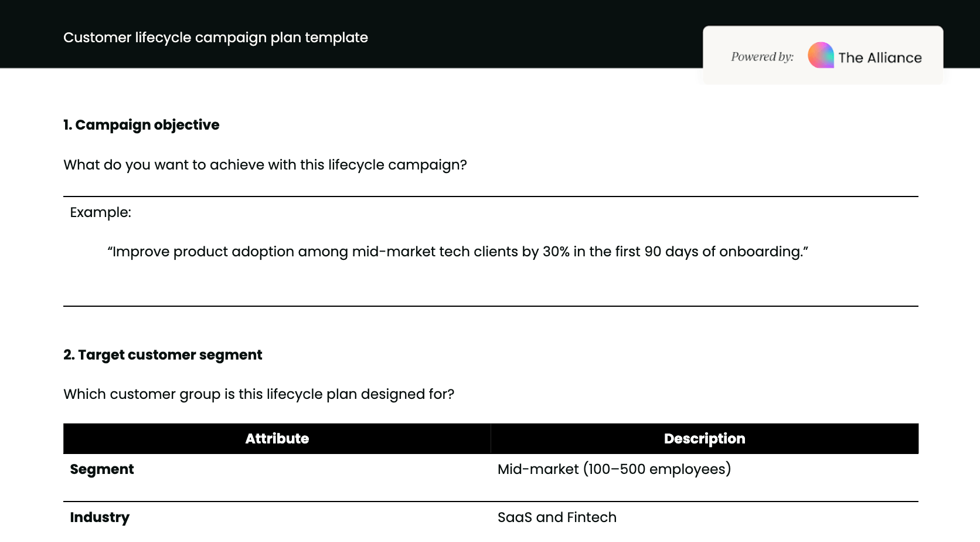Image resolution: width=980 pixels, height=542 pixels.
Task: Click the "Description" column header
Action: (705, 439)
